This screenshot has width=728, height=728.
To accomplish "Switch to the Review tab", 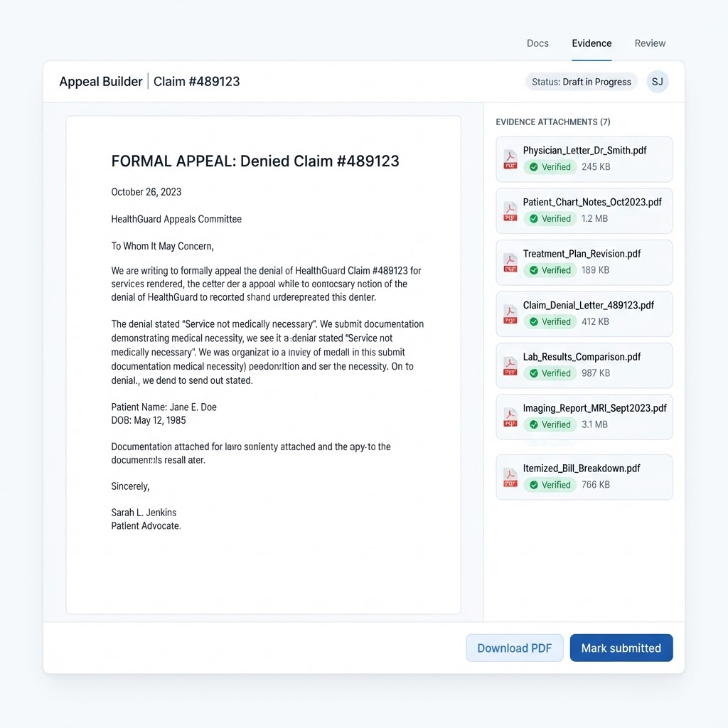I will click(650, 43).
